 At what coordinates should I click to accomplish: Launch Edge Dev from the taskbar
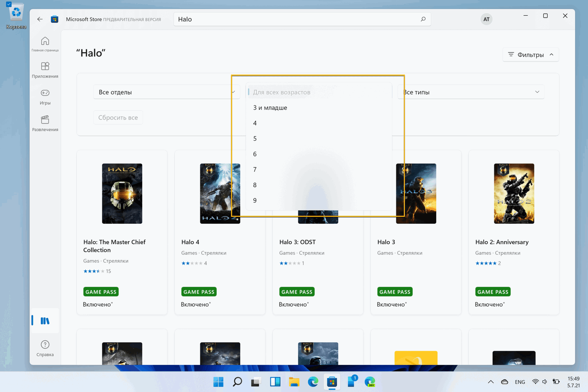[370, 382]
